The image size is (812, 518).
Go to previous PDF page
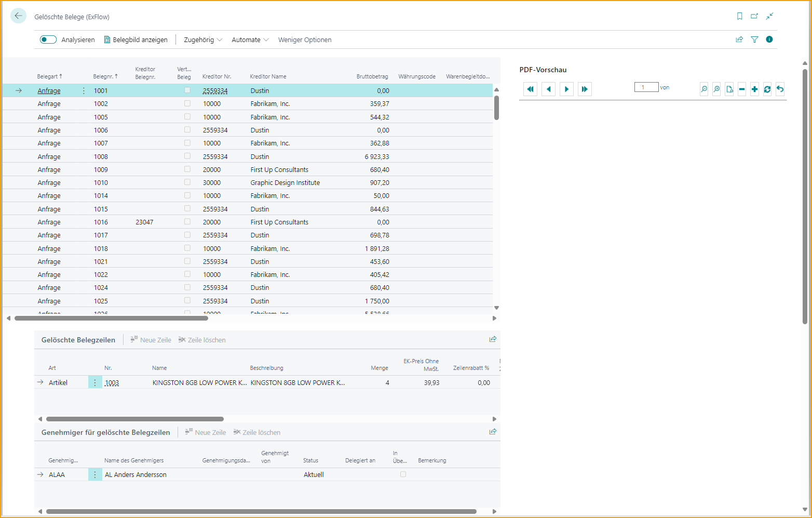pos(548,89)
